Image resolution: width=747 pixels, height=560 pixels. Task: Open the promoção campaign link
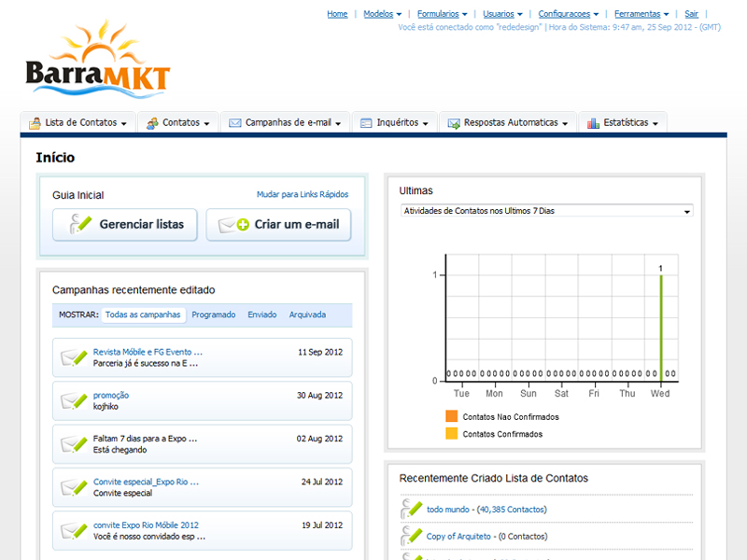point(111,395)
